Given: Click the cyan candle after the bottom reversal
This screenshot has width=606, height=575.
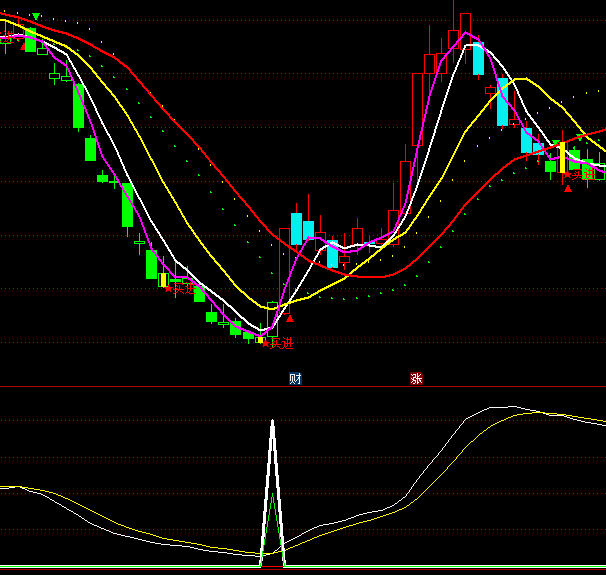Looking at the screenshot, I should click(x=296, y=228).
